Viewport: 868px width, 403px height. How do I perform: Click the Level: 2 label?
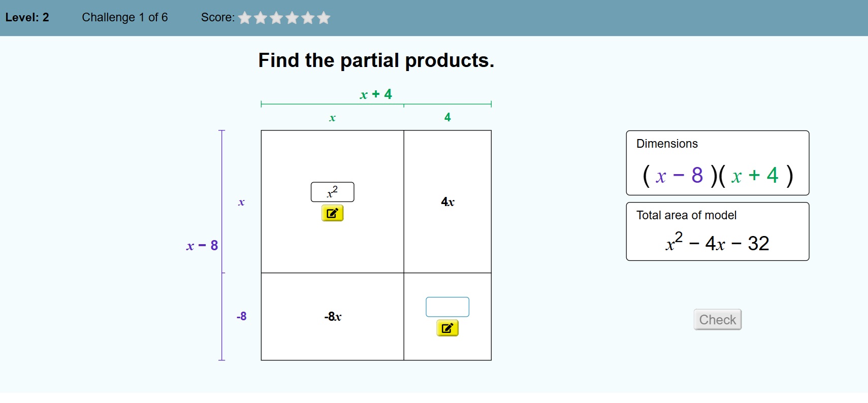(x=27, y=17)
